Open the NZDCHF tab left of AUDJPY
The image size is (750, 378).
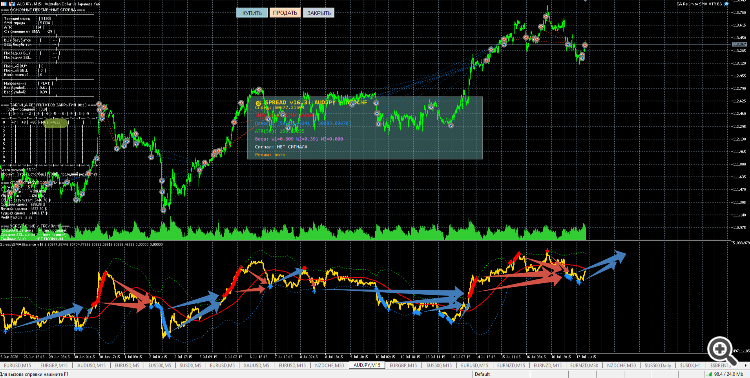(330, 365)
